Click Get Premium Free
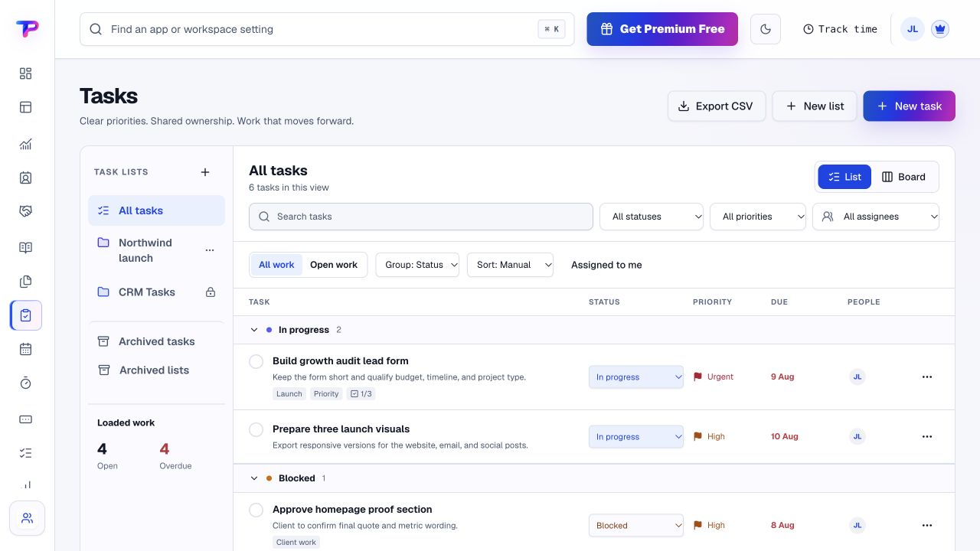The image size is (980, 551). (x=662, y=29)
